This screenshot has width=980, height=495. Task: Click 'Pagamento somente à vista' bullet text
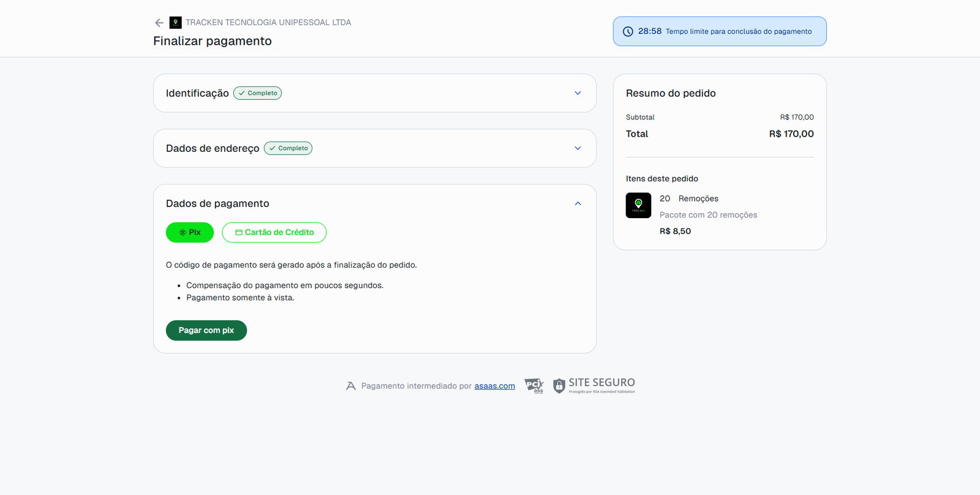pos(240,298)
